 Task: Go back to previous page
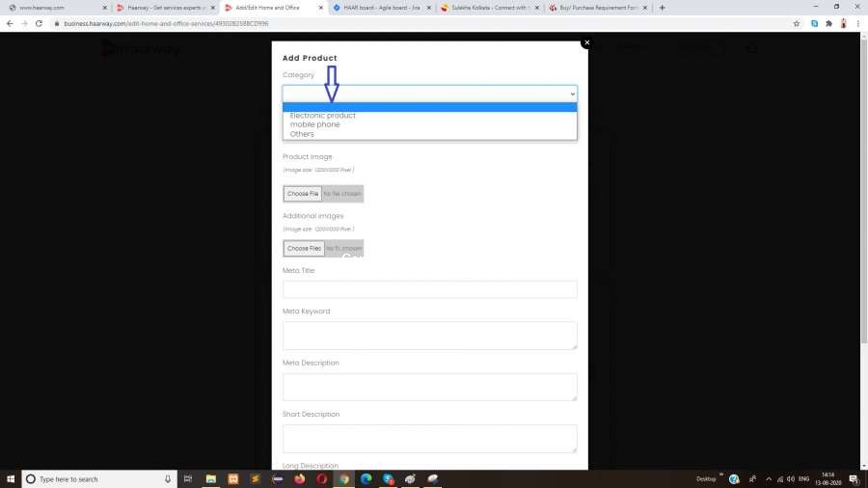[10, 23]
